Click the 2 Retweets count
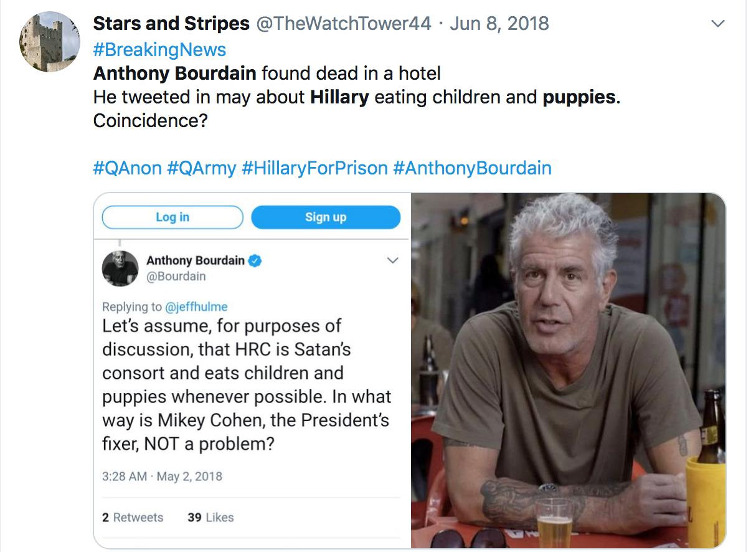Screen dimensions: 756x552 tap(133, 517)
